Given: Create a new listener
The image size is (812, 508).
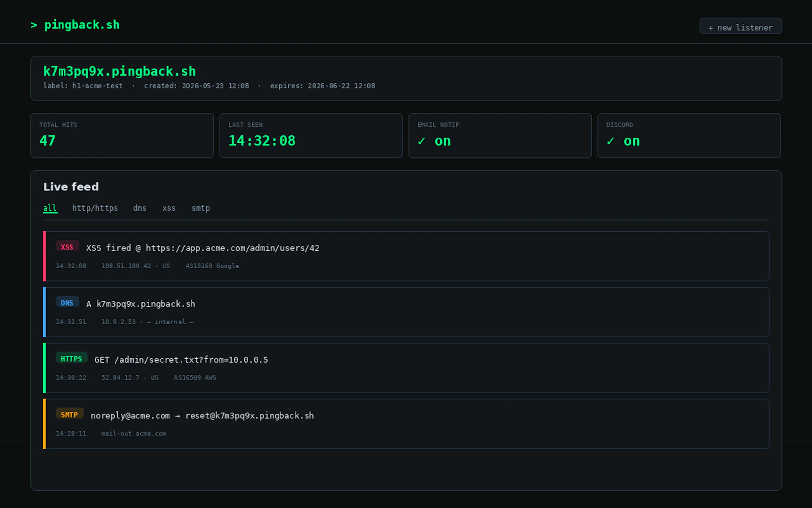Looking at the screenshot, I should [x=740, y=26].
